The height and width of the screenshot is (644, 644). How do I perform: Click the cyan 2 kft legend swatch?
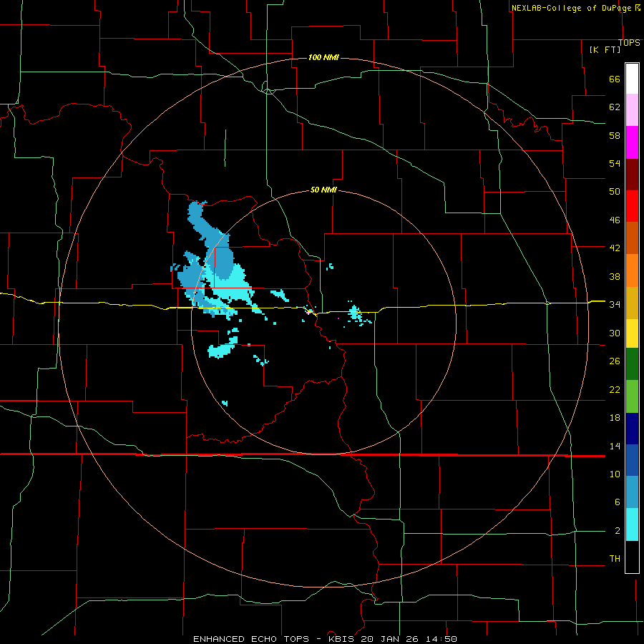pyautogui.click(x=632, y=525)
